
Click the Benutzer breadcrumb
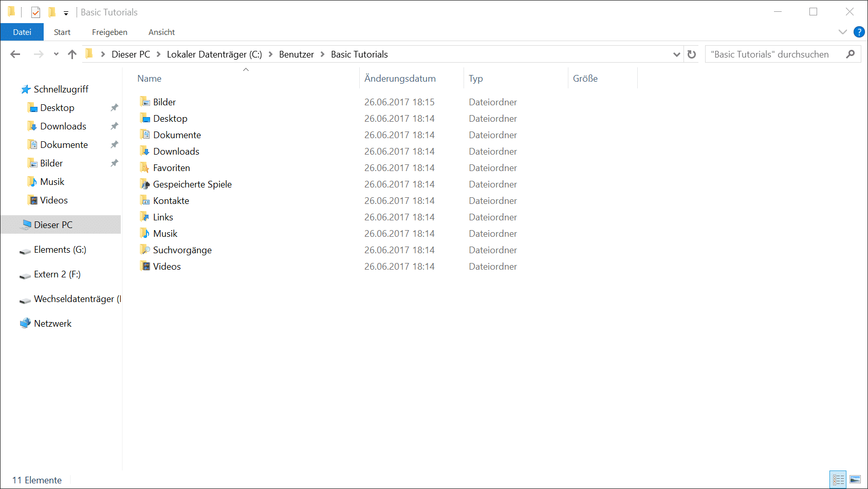click(x=297, y=54)
